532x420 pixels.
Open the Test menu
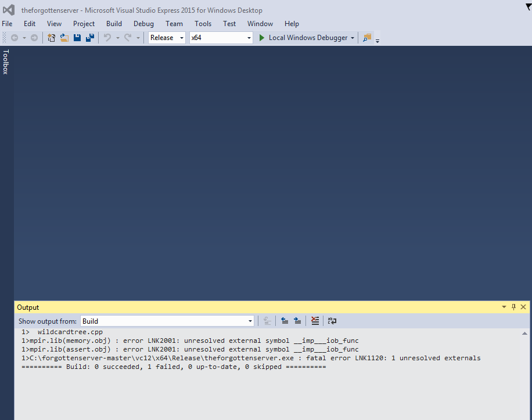(229, 24)
